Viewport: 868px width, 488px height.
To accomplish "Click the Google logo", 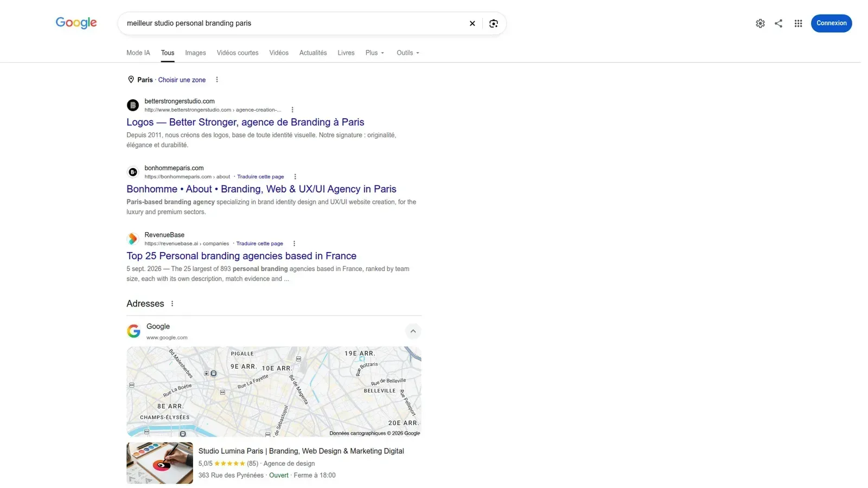I will point(76,23).
